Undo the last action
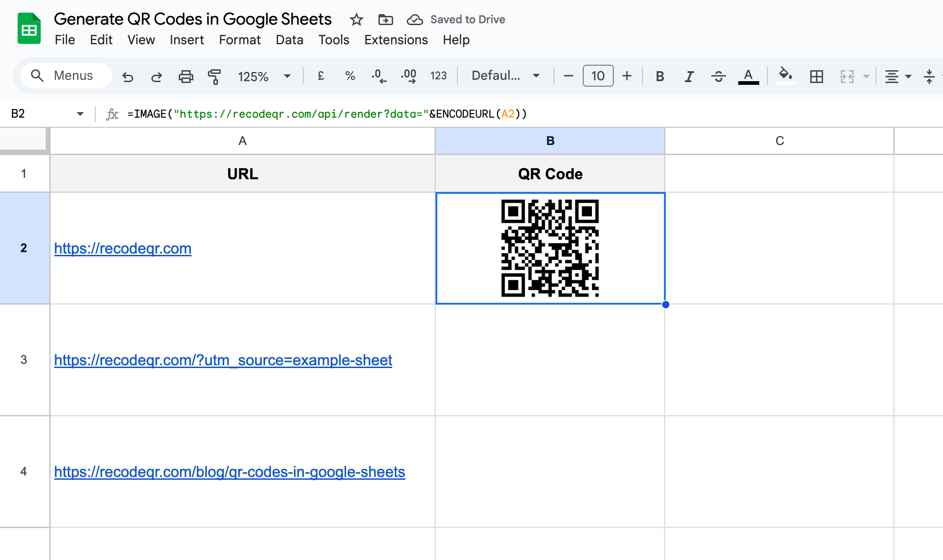 click(128, 76)
